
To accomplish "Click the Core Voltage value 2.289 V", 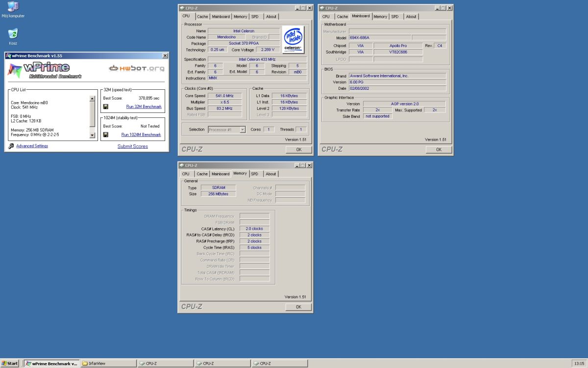I will pyautogui.click(x=268, y=50).
